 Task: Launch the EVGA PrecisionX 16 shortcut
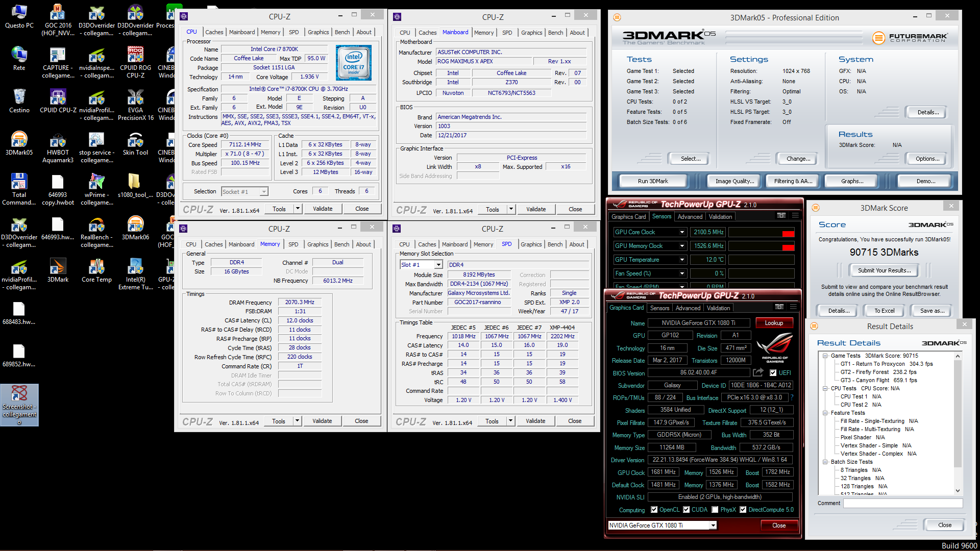pos(135,105)
